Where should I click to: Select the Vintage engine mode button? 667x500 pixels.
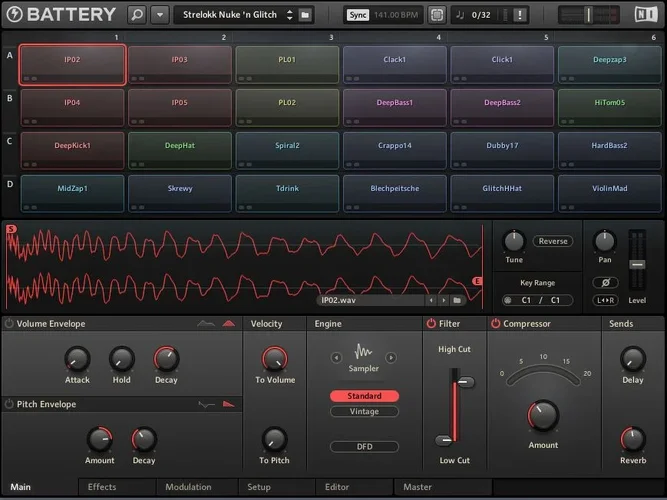364,411
